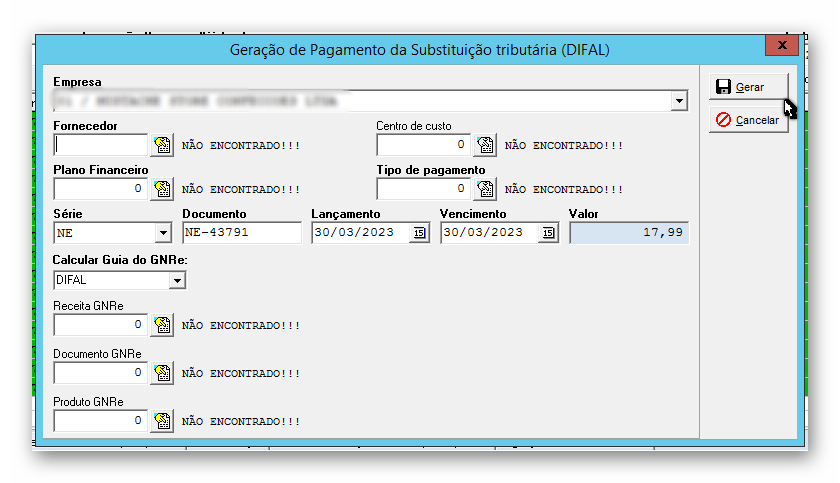Click into the Fornecedor input field
This screenshot has width=840, height=483.
[100, 146]
